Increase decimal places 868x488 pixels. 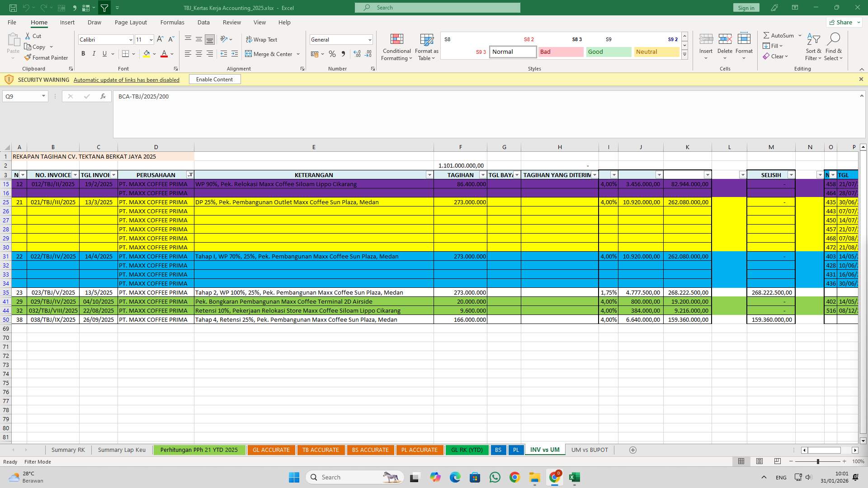coord(357,54)
